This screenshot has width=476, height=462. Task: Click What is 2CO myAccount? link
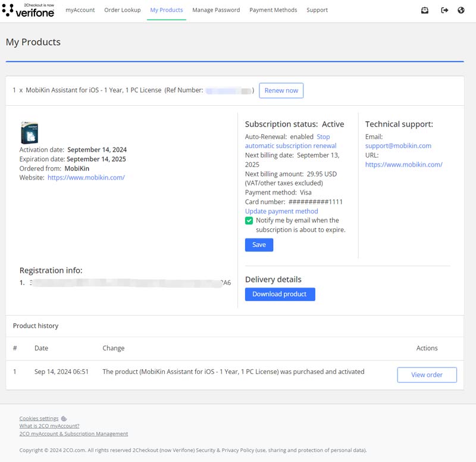tap(49, 426)
